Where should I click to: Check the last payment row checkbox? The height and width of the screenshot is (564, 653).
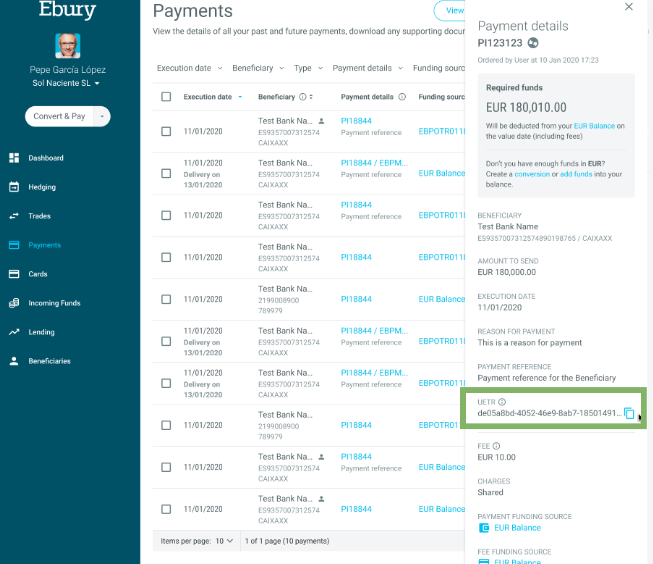click(166, 509)
